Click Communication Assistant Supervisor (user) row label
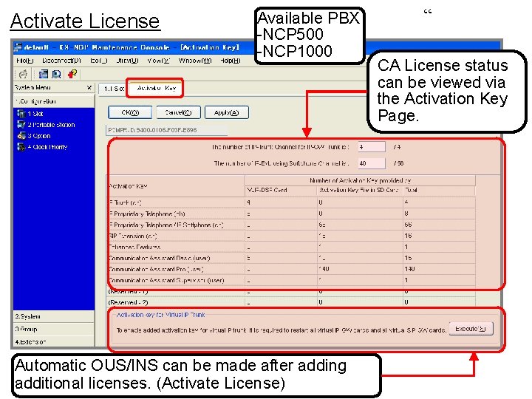Viewport: 532px width, 399px height. (166, 280)
